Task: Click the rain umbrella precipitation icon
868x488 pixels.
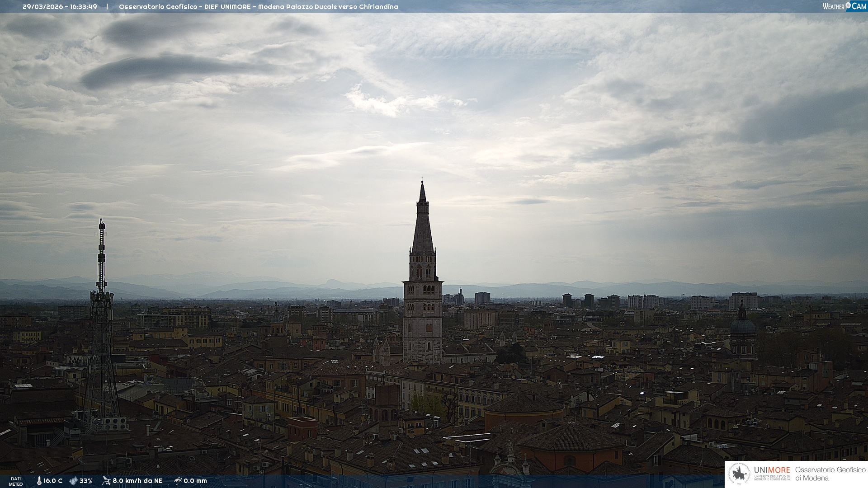Action: (178, 481)
